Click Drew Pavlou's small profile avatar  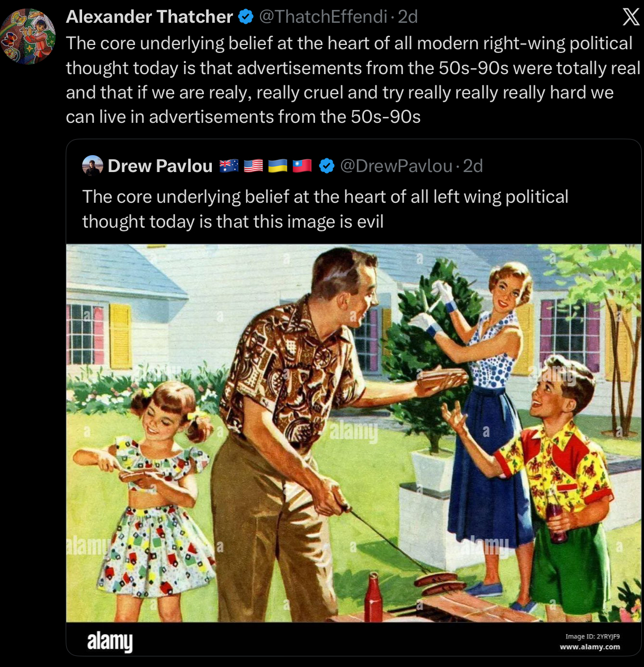click(x=93, y=166)
